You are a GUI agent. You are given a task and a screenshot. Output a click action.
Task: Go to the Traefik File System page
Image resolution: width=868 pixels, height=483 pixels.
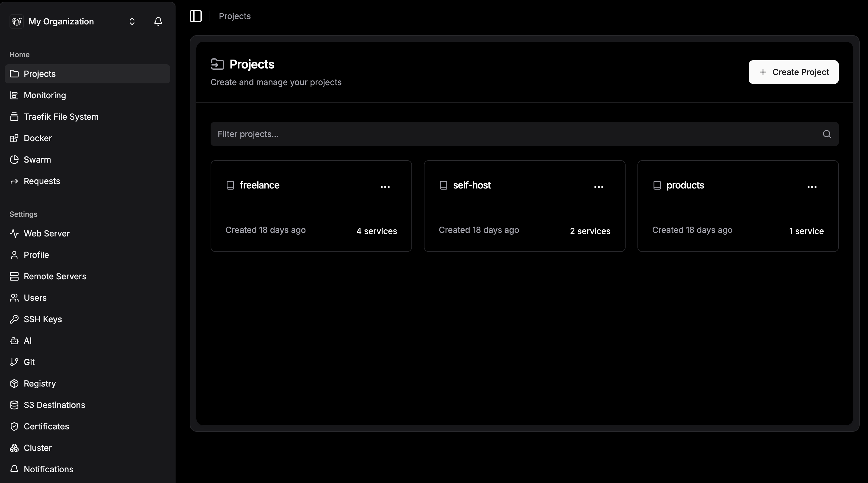pos(61,117)
